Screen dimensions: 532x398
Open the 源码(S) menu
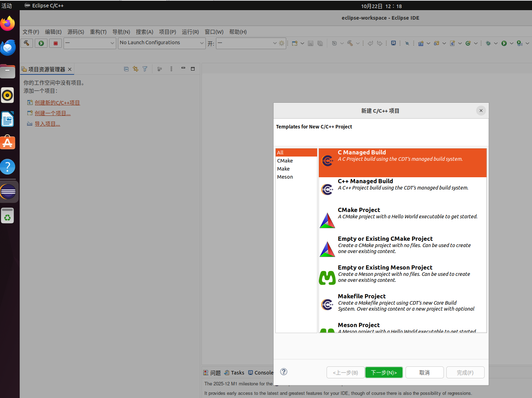click(x=76, y=32)
